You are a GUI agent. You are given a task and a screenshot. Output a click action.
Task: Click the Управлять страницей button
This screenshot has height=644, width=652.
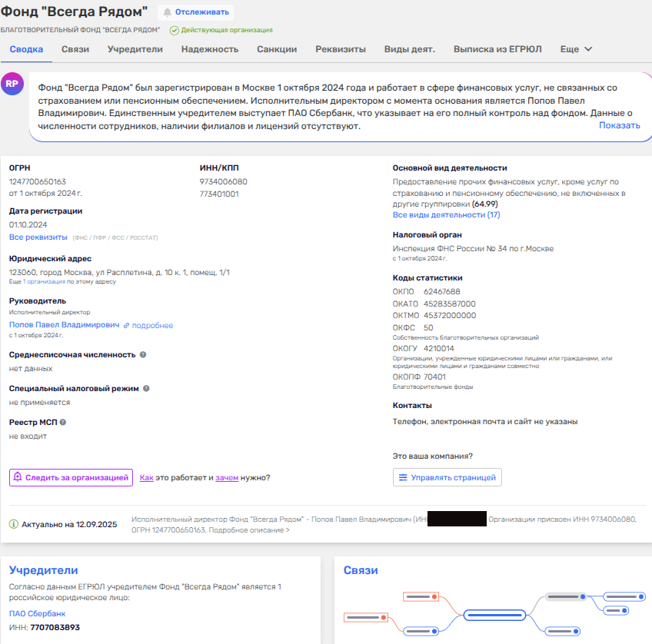point(447,477)
